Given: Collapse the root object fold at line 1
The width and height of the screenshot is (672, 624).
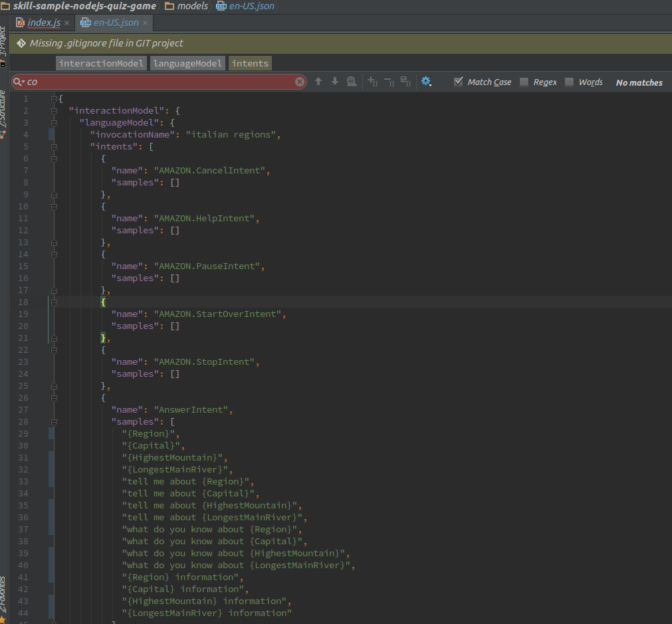Looking at the screenshot, I should click(x=54, y=99).
